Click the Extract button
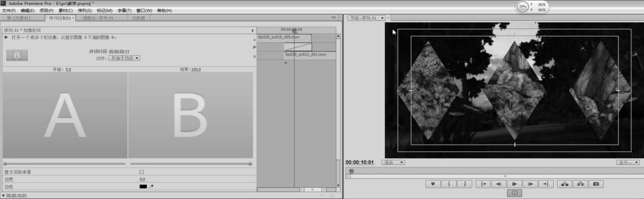 tap(580, 184)
